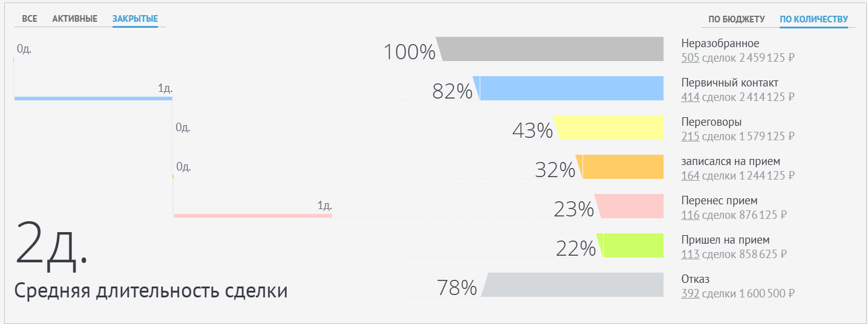Click the 164 deals count link

pyautogui.click(x=690, y=176)
